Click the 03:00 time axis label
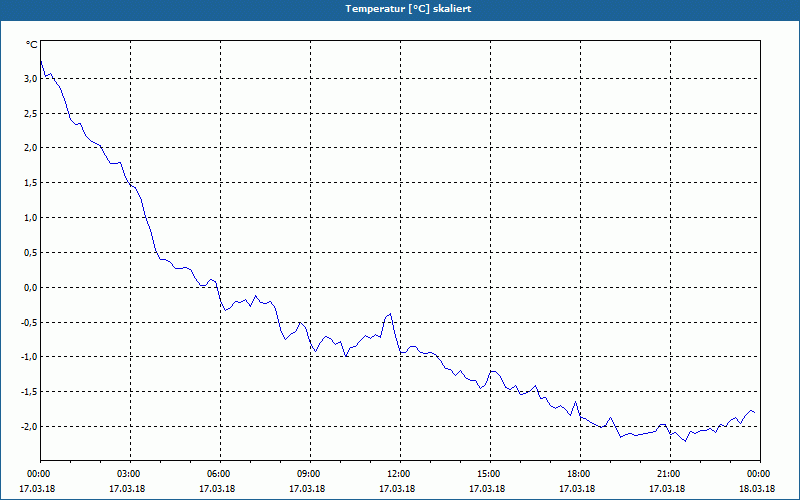The width and height of the screenshot is (800, 500). click(131, 474)
